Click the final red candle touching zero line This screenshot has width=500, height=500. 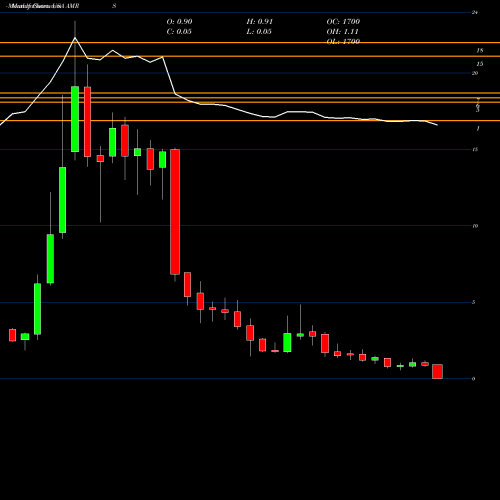tap(437, 371)
